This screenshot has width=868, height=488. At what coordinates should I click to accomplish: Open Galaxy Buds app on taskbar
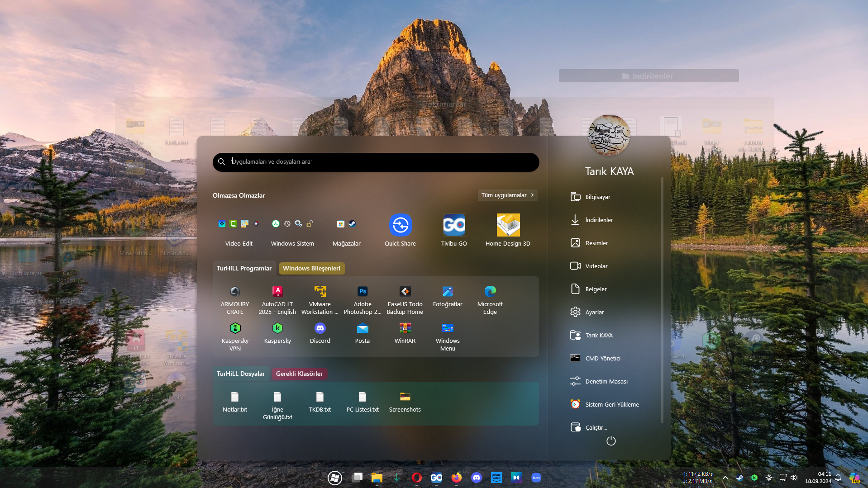click(x=536, y=478)
